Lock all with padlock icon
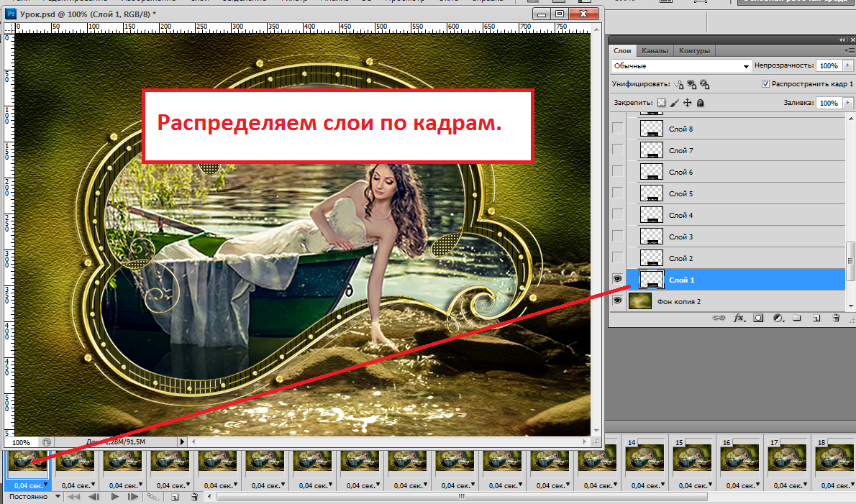Image resolution: width=856 pixels, height=504 pixels. click(x=701, y=103)
